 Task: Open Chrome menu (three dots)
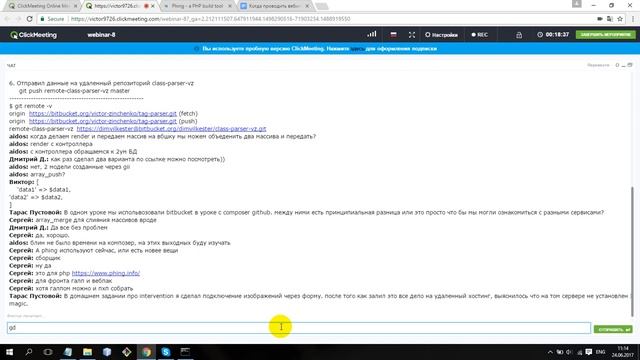[633, 19]
